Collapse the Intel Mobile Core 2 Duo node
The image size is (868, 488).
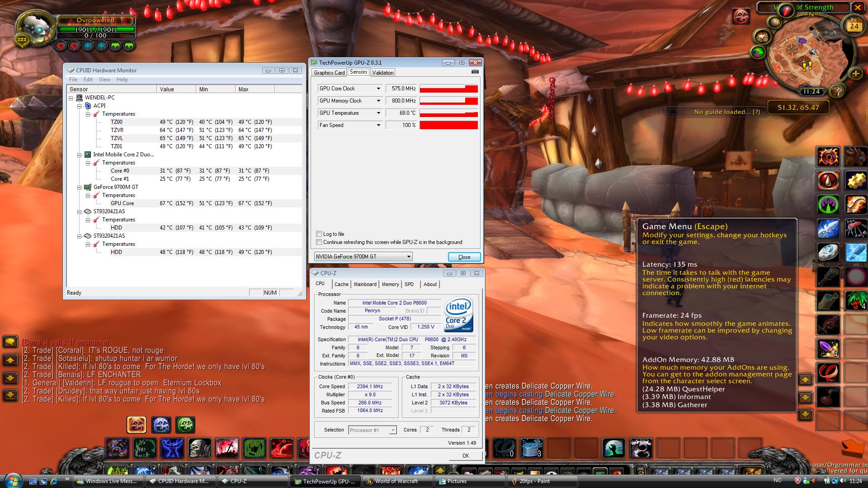[x=80, y=155]
